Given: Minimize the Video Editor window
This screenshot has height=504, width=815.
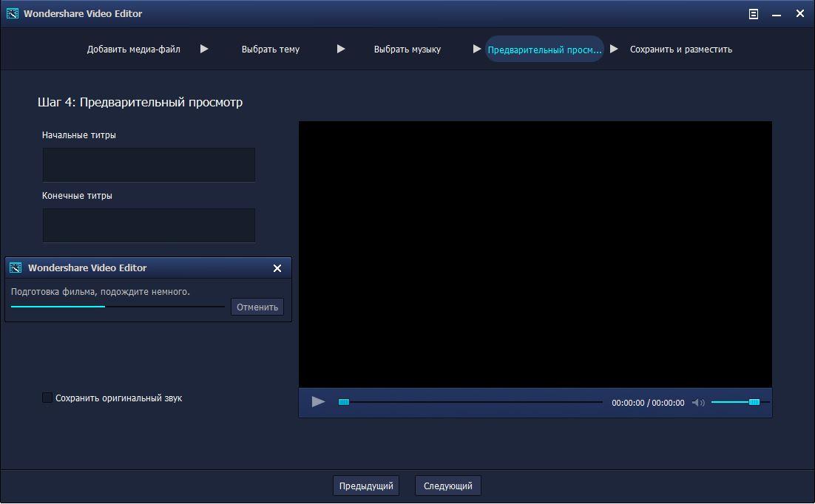Looking at the screenshot, I should tap(777, 14).
